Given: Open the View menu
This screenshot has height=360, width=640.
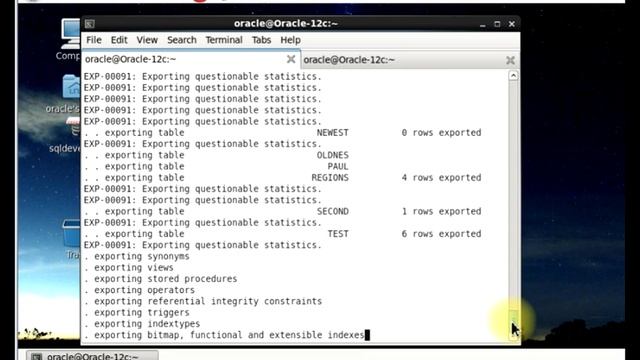Looking at the screenshot, I should (147, 40).
